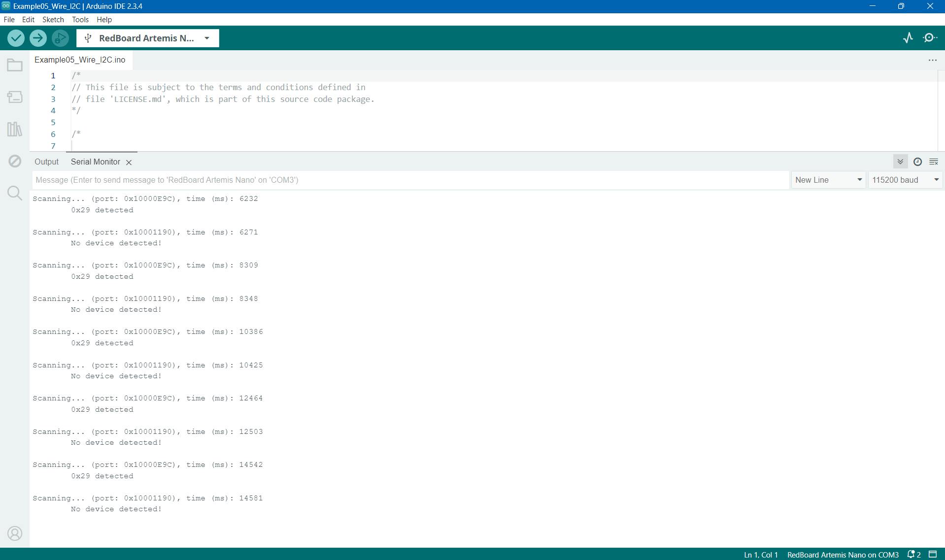This screenshot has width=945, height=560.
Task: Click the line ending at 'time (ms): 12503'
Action: click(x=148, y=431)
